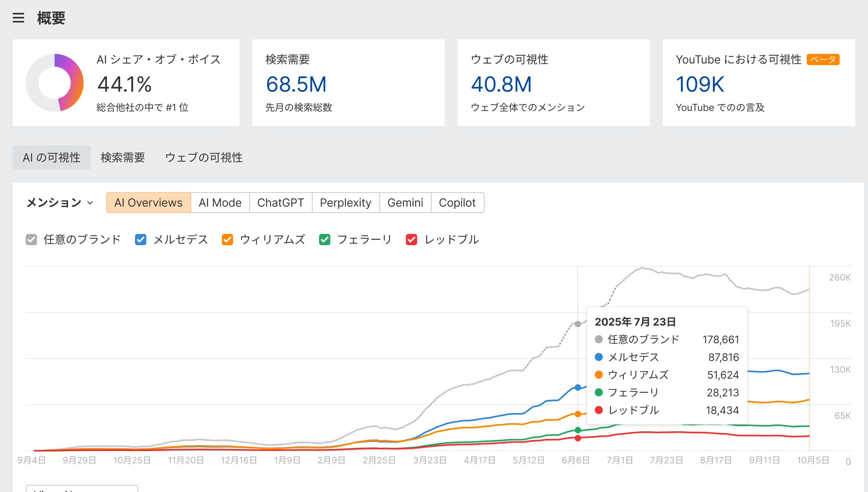Screen dimensions: 868x492
Task: Select the highlighted ウィリアムズ data point on the chart
Action: point(577,414)
